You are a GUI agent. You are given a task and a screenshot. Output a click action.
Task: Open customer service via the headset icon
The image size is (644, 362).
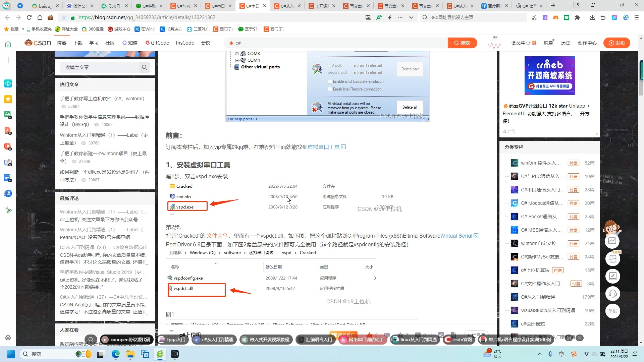coord(613,293)
